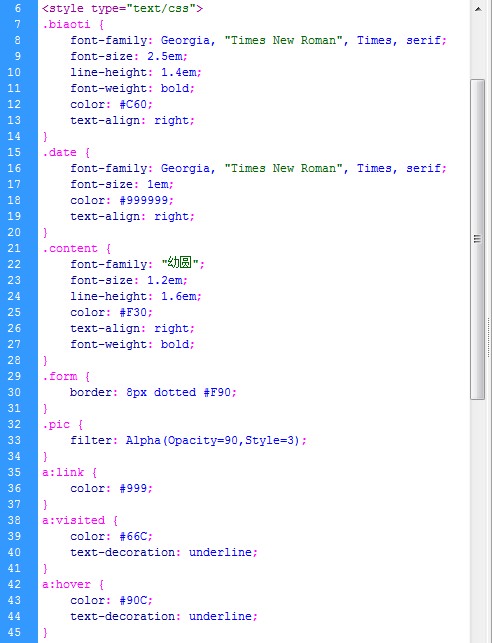Click the a:hover selector

click(66, 584)
